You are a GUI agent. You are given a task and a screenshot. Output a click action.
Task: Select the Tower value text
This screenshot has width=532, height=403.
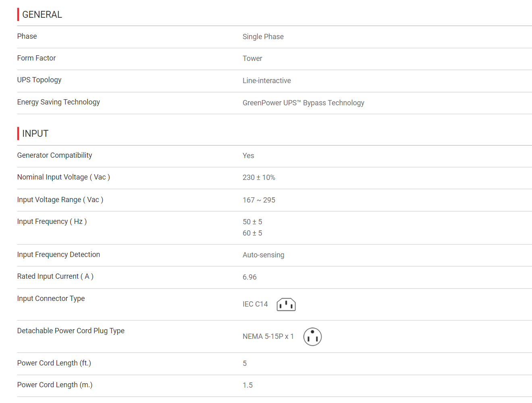[x=252, y=58]
